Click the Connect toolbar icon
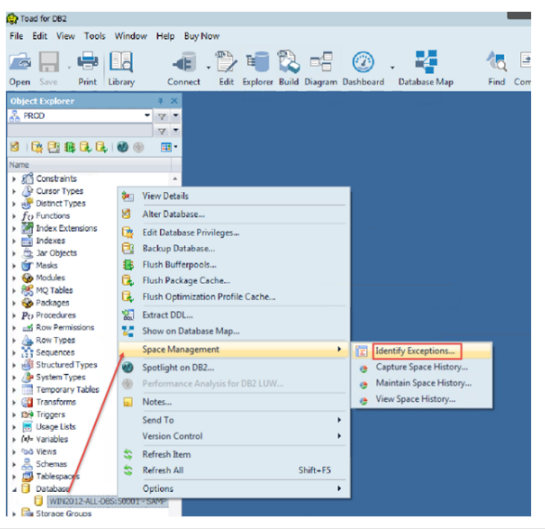 tap(184, 68)
